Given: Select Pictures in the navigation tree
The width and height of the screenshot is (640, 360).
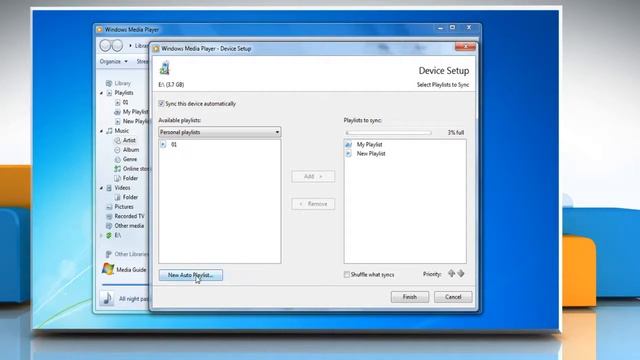Looking at the screenshot, I should click(x=124, y=207).
